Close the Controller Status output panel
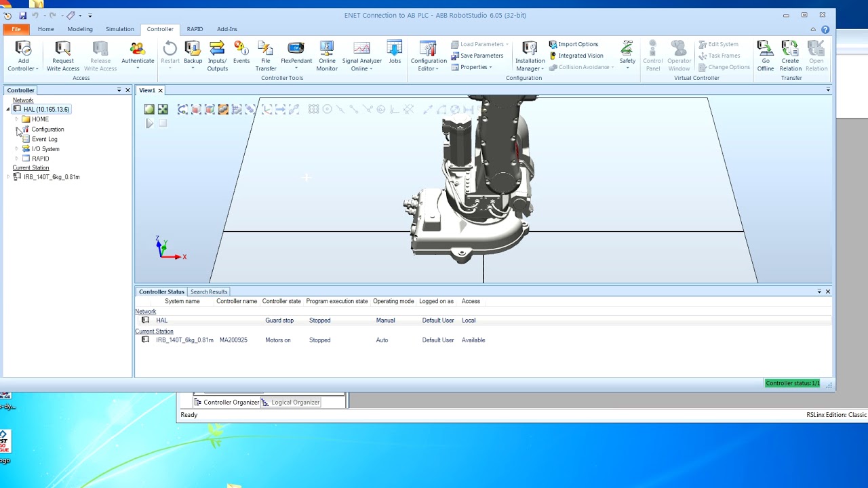 (828, 291)
